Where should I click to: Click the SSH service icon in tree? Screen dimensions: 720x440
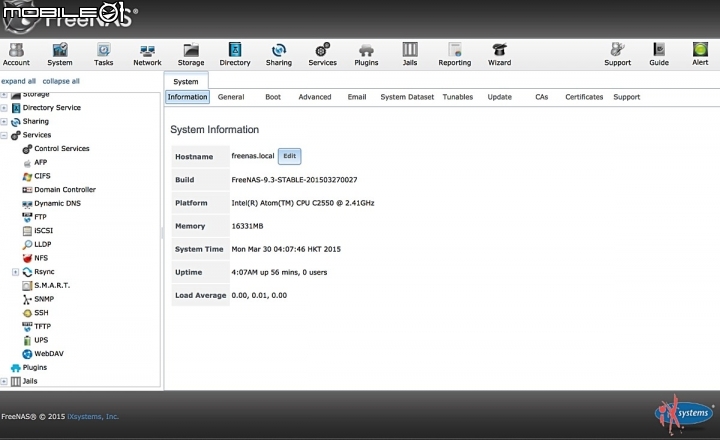coord(27,313)
